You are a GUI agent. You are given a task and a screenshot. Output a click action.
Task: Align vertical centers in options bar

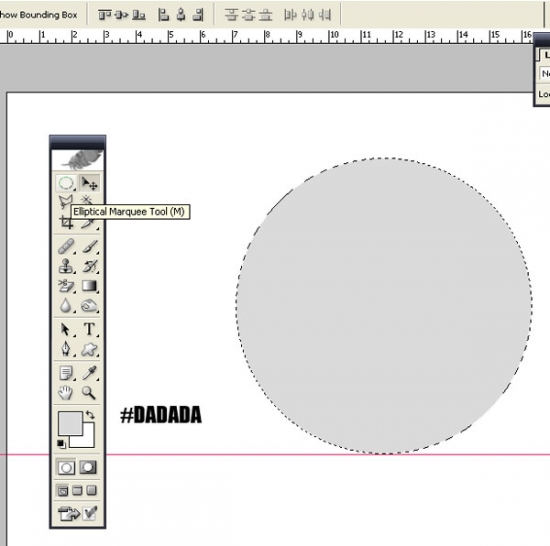coord(121,15)
